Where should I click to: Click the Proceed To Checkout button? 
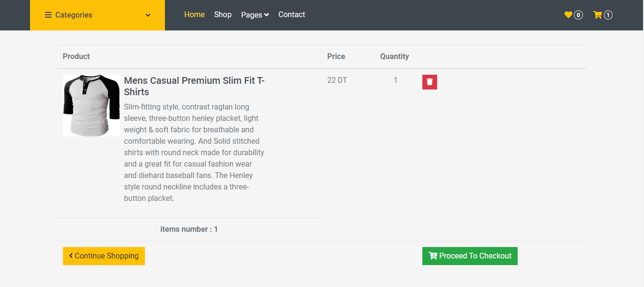(470, 256)
